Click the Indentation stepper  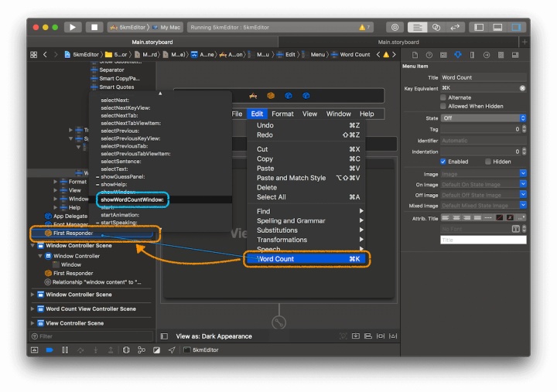[x=524, y=152]
